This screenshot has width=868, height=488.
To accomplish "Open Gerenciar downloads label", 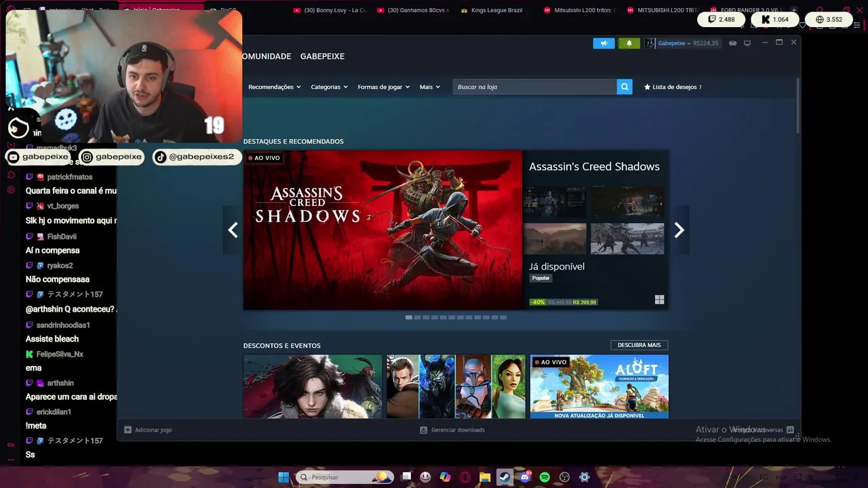I will click(458, 430).
